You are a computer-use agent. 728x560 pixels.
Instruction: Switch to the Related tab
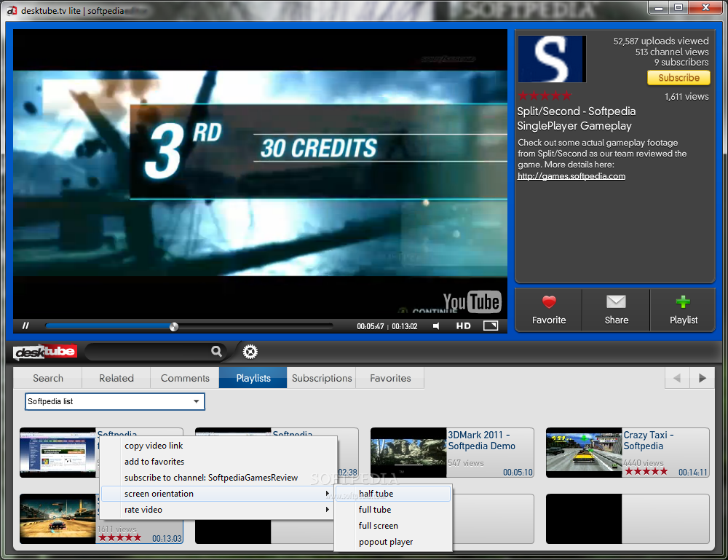pos(116,378)
